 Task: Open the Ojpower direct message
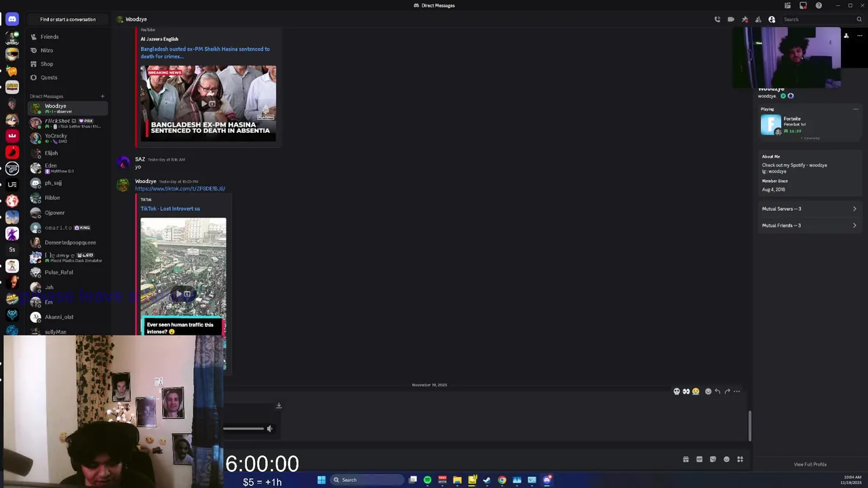pos(68,213)
